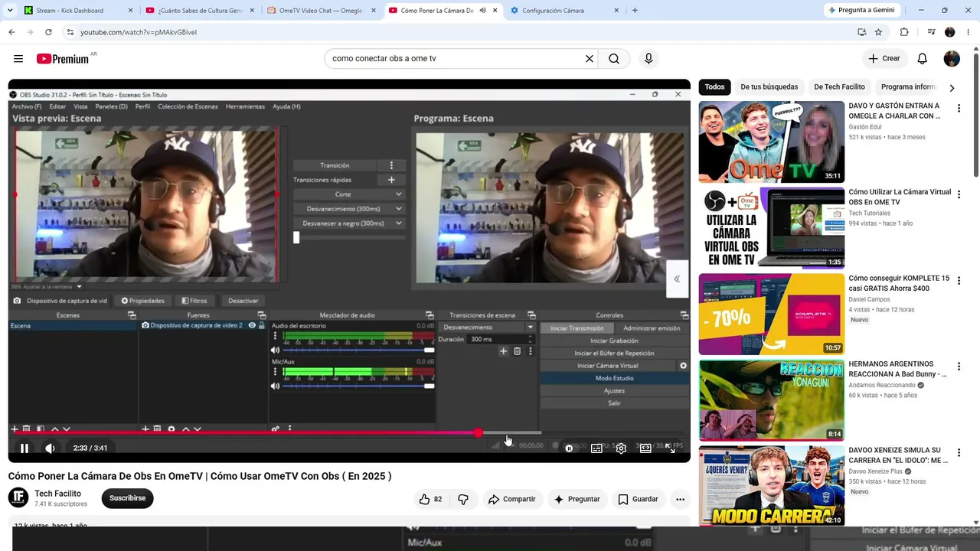
Task: Show more filter chips with the arrow
Action: point(952,87)
